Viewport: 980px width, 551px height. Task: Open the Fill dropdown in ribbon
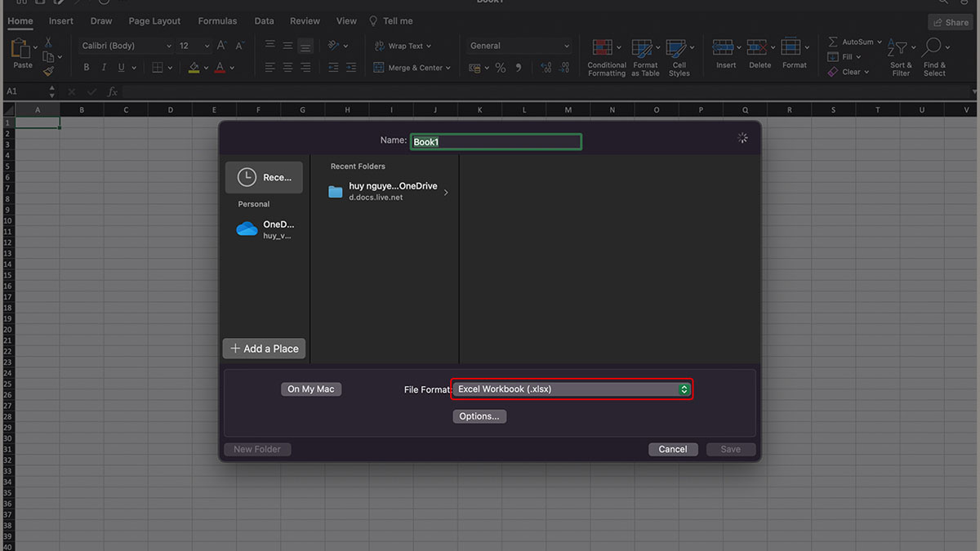[x=844, y=56]
